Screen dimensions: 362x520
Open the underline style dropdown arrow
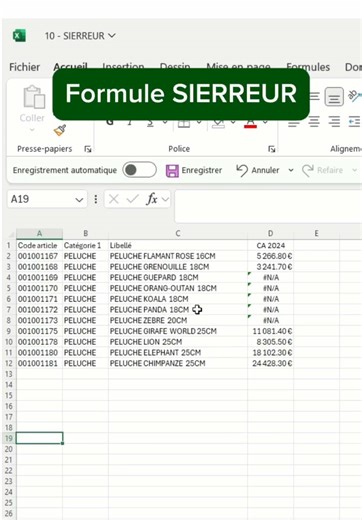165,122
